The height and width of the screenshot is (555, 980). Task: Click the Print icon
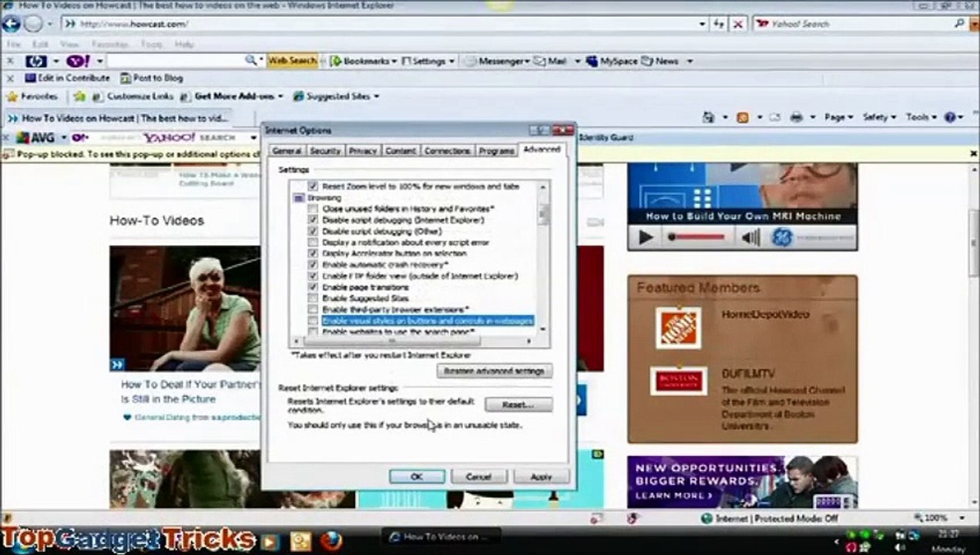[x=796, y=117]
